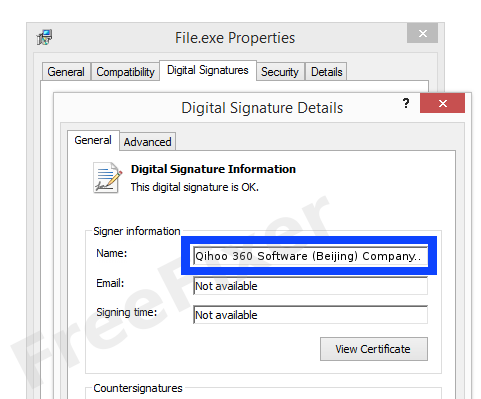Click the 'Countersignatures' group label

[x=138, y=388]
